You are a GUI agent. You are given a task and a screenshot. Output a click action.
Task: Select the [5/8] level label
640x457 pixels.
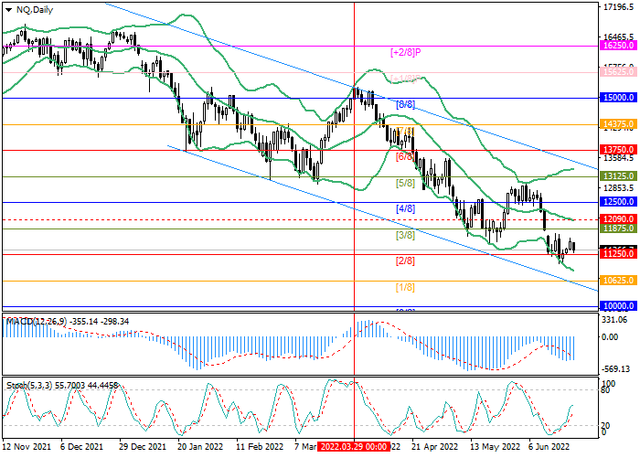(405, 183)
